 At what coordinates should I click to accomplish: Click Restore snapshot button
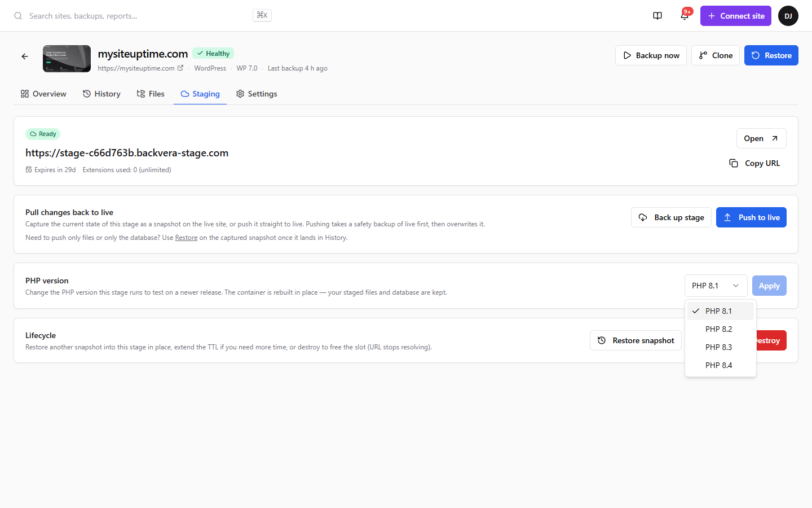pos(636,340)
